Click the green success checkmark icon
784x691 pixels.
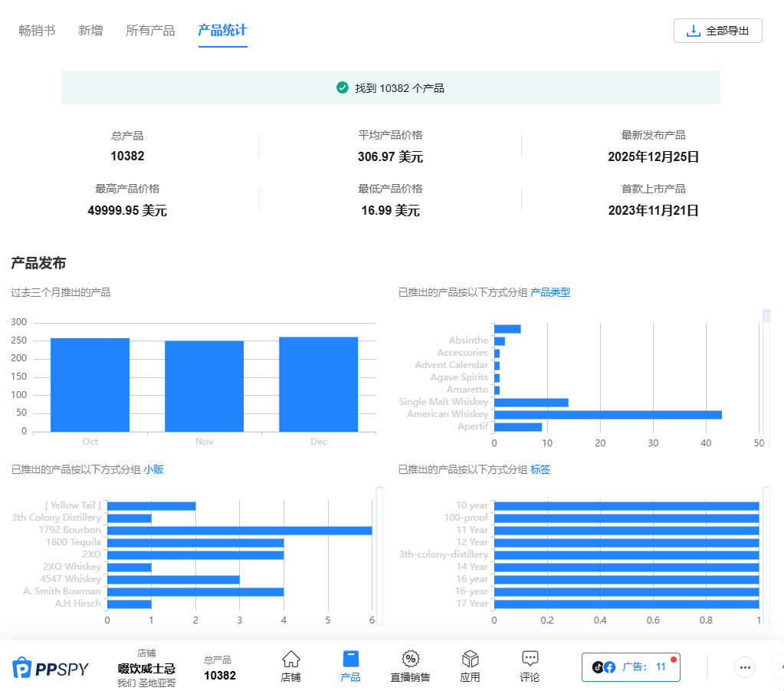pos(343,88)
